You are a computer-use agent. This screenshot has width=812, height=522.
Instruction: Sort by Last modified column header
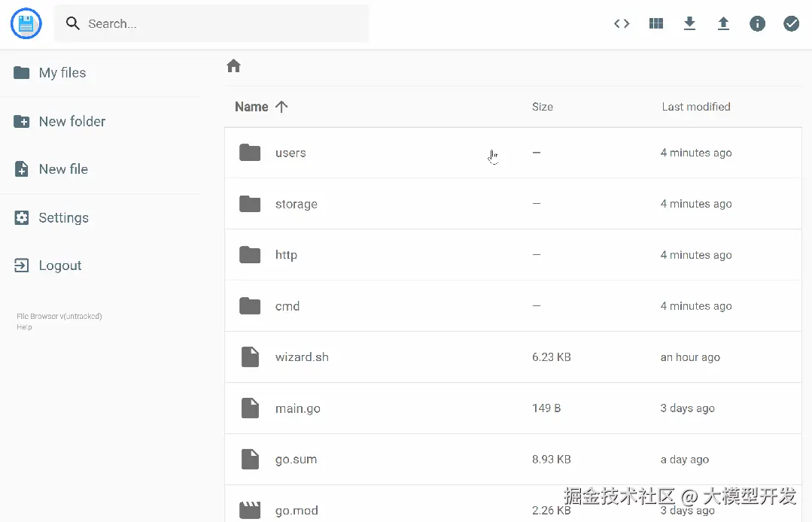(x=695, y=107)
